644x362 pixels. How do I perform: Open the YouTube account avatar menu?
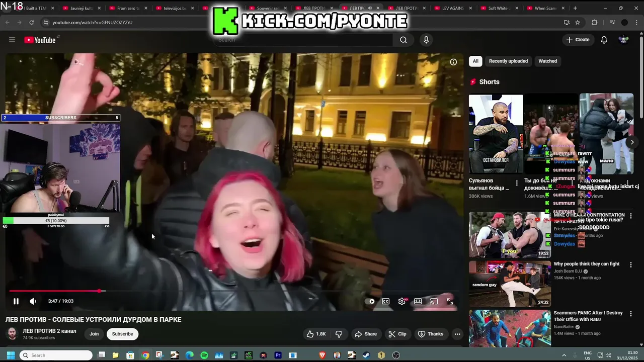(x=623, y=40)
